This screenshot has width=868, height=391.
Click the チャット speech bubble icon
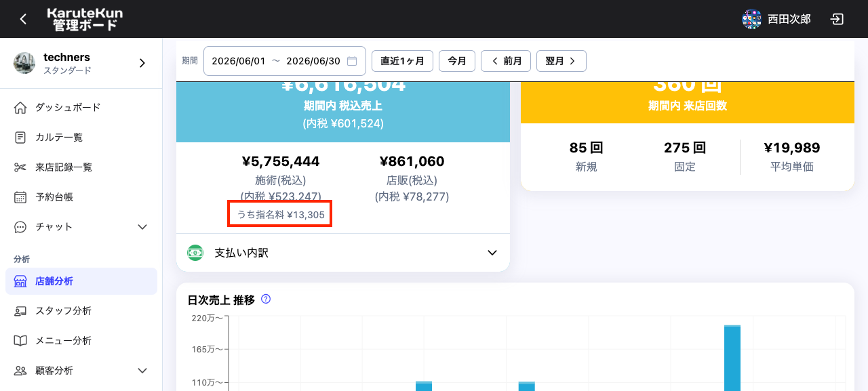[x=20, y=227]
